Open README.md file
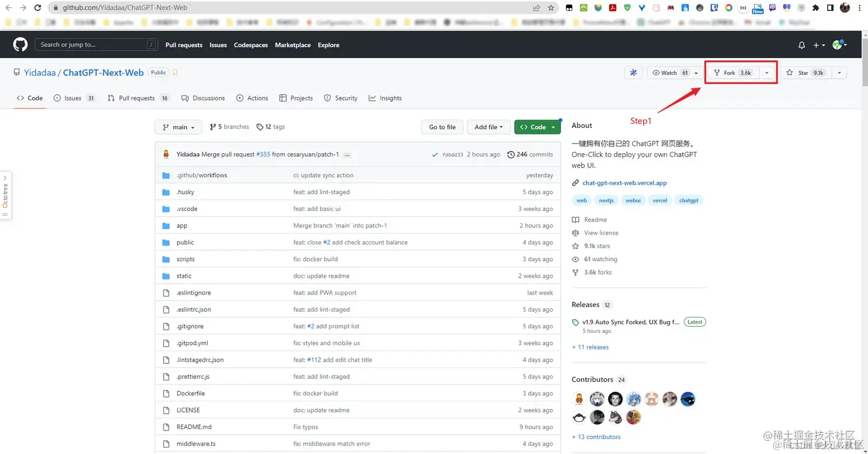Viewport: 868px width, 454px height. [x=194, y=427]
